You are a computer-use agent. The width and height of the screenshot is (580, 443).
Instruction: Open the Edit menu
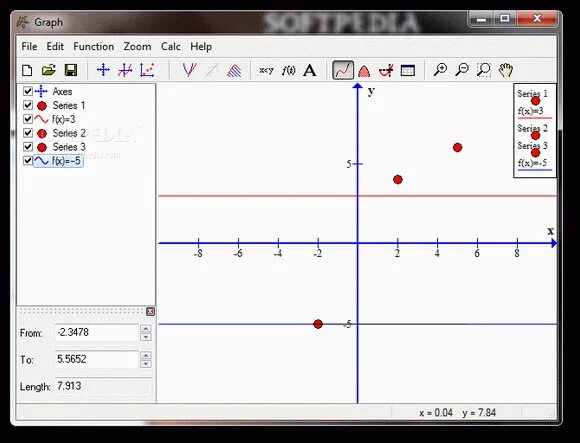click(55, 47)
